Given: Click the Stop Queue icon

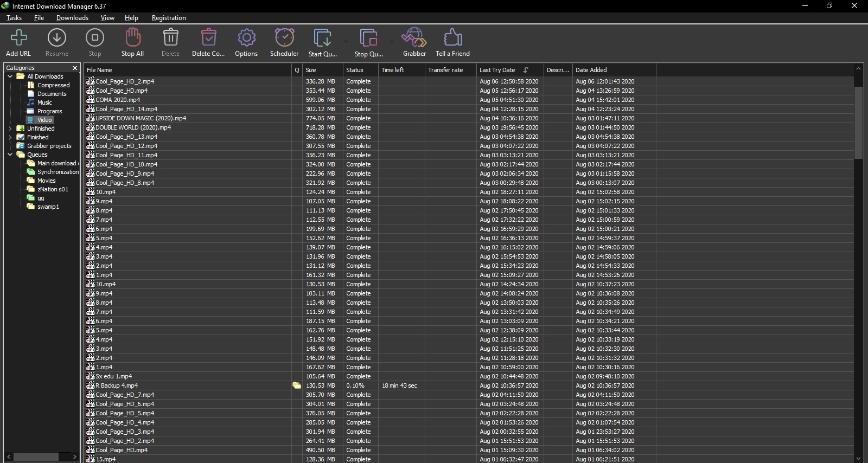Looking at the screenshot, I should [368, 38].
